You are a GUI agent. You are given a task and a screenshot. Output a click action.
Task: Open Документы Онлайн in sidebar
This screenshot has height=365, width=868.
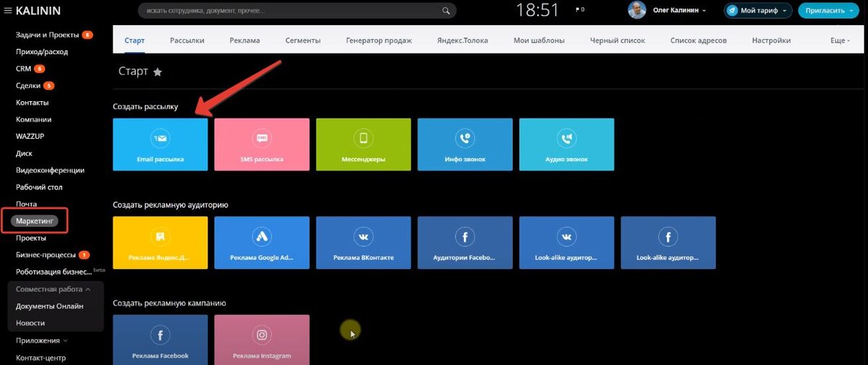(49, 306)
